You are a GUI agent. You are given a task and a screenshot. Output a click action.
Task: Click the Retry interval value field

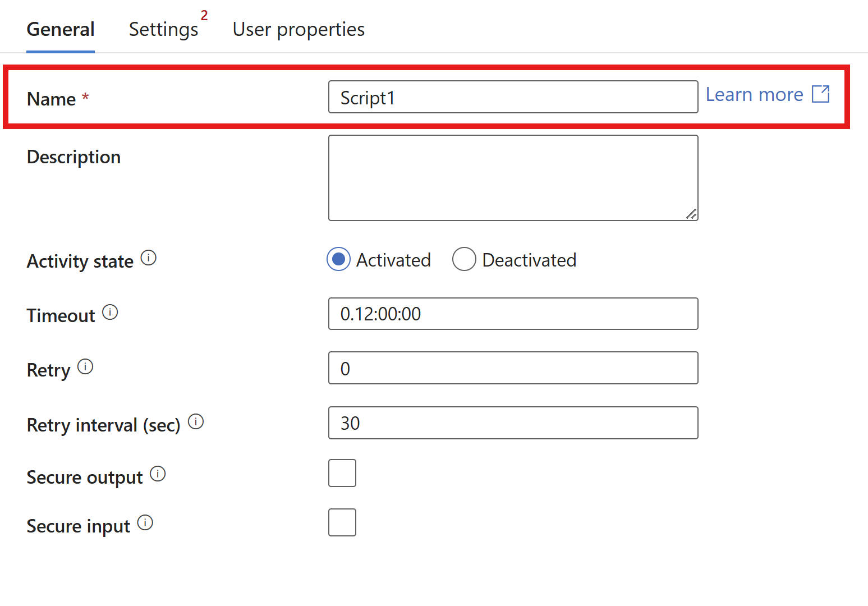(x=512, y=423)
